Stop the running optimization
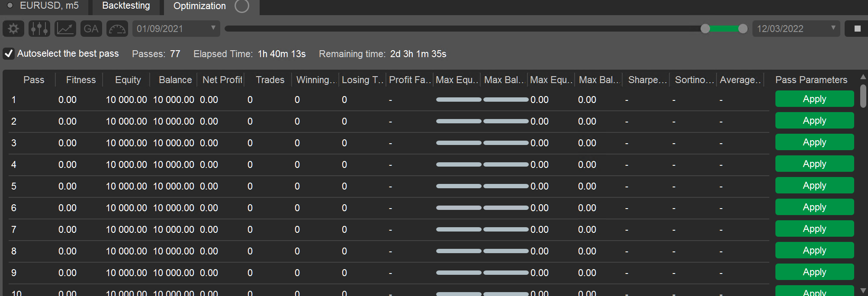Image resolution: width=868 pixels, height=296 pixels. point(857,29)
